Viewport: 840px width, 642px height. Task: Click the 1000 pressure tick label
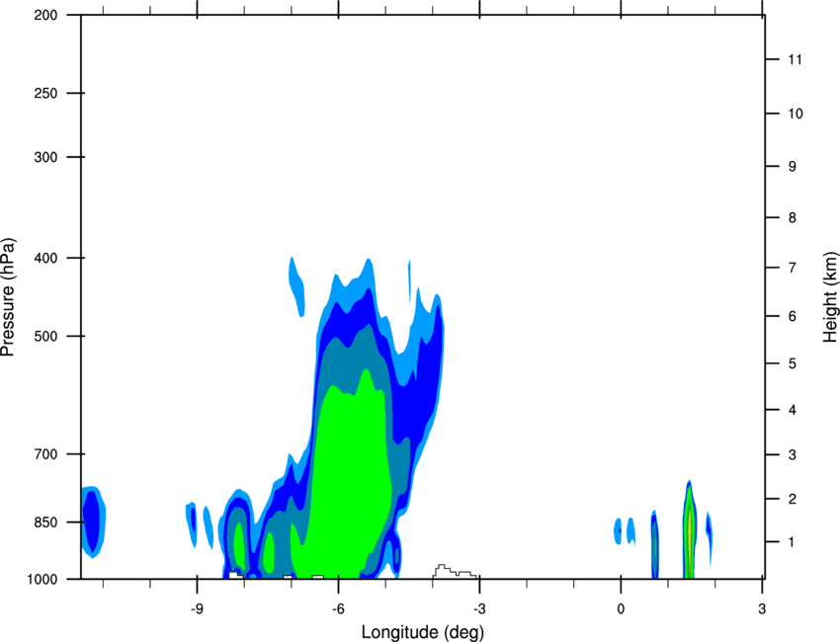(42, 580)
